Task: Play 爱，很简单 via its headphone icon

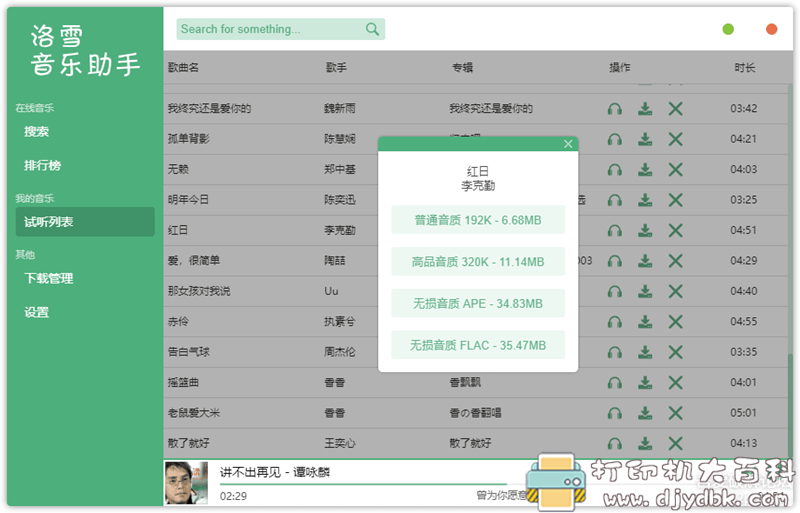Action: point(615,261)
